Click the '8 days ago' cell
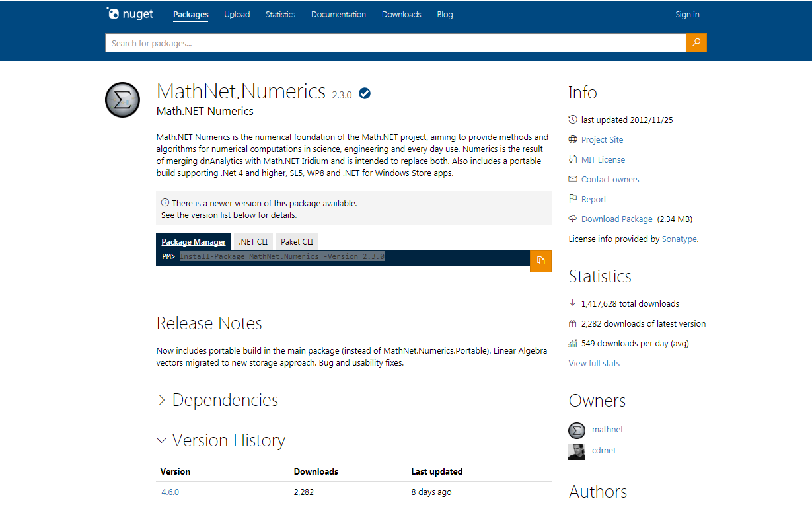 coord(431,492)
